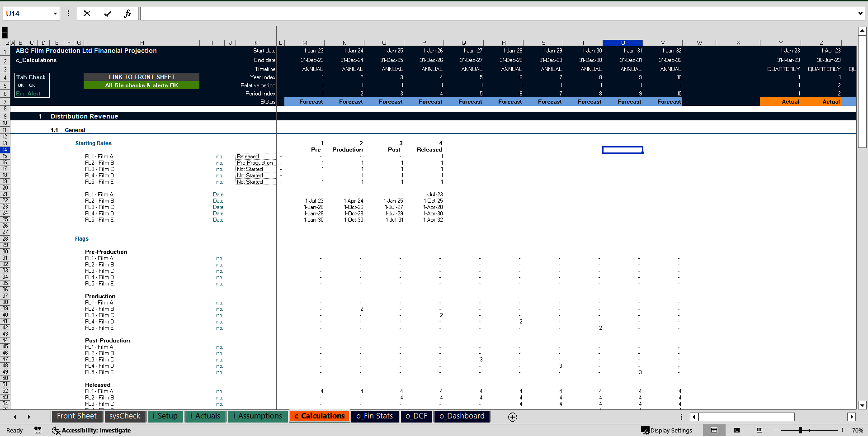Open the Insert Function dialog
The width and height of the screenshot is (868, 437).
click(127, 14)
